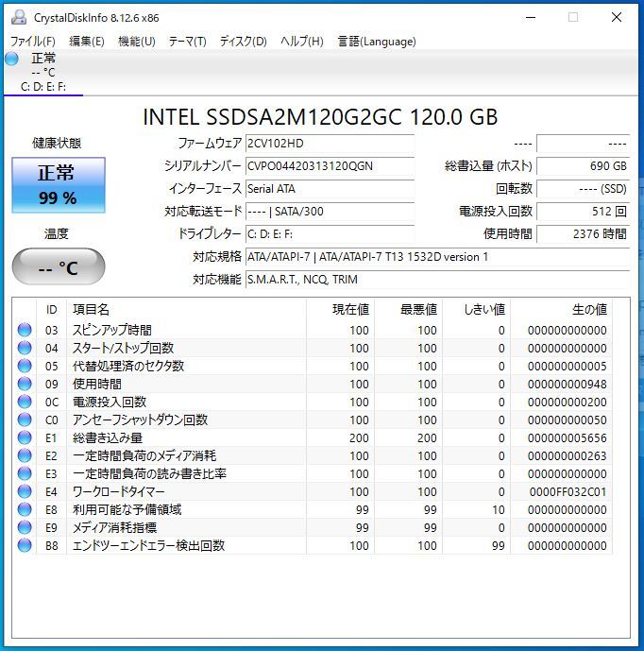Select raw value 000000000948
The image size is (644, 651).
[568, 384]
